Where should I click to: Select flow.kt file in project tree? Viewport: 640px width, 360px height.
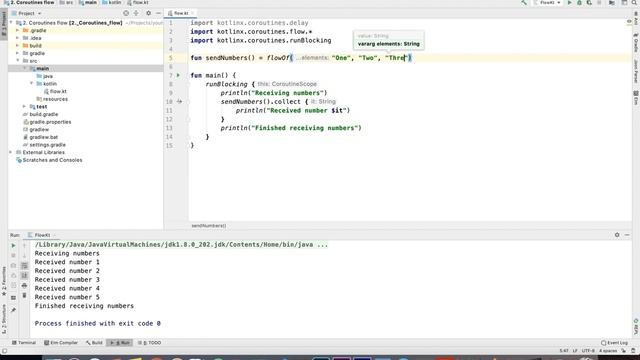click(x=58, y=91)
